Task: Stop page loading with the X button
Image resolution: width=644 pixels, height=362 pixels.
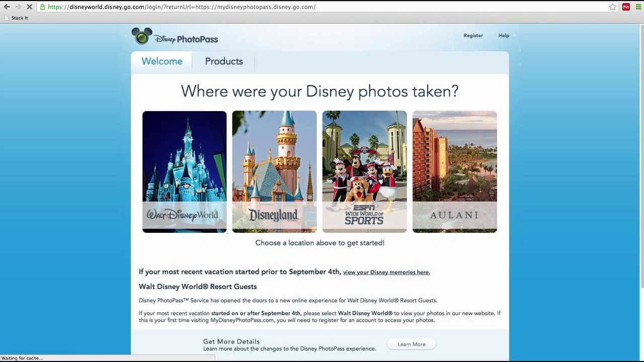Action: tap(29, 7)
